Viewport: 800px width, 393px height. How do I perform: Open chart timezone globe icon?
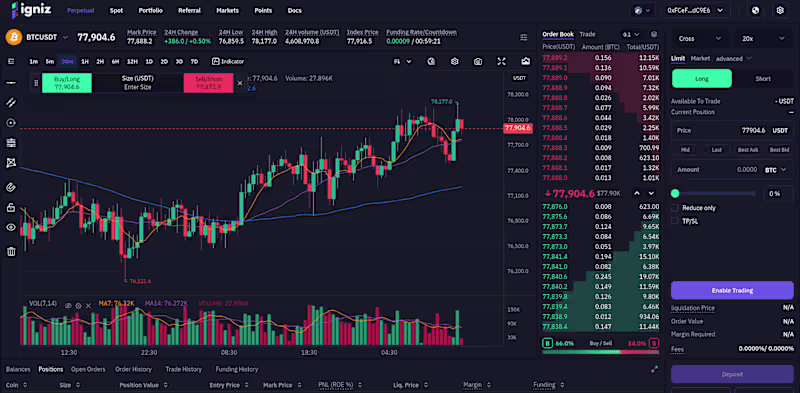point(431,61)
